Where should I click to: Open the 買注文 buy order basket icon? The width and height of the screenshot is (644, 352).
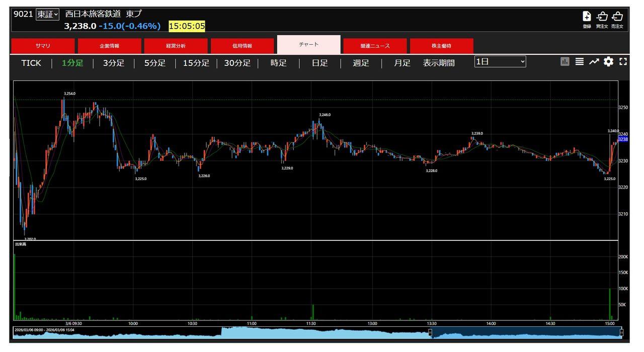click(x=602, y=17)
